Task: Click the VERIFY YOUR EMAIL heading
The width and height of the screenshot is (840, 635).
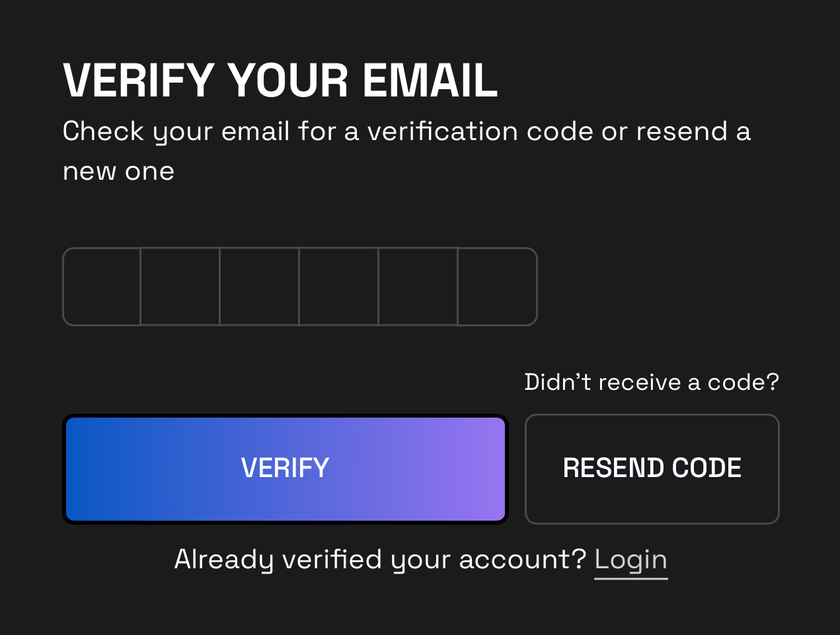Action: (280, 81)
